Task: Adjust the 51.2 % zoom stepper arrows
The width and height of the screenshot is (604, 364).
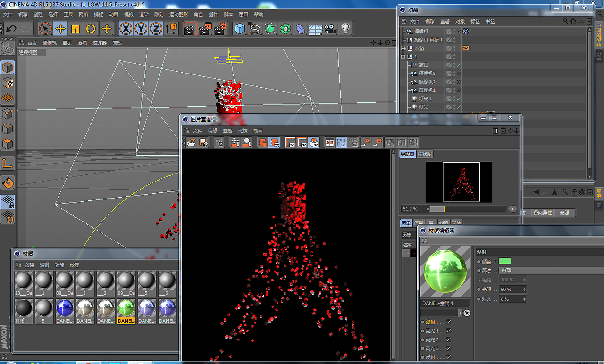Action: [428, 208]
